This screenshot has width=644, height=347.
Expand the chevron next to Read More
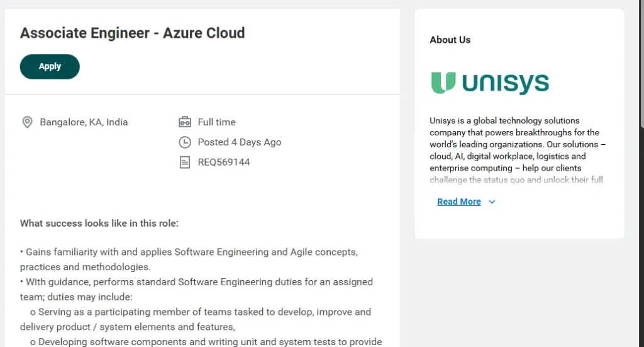point(492,202)
